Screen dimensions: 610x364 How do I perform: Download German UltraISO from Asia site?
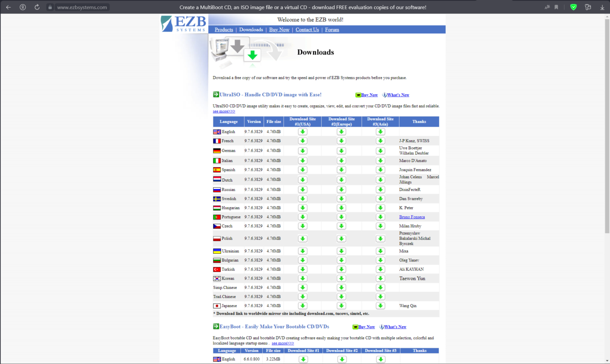380,151
